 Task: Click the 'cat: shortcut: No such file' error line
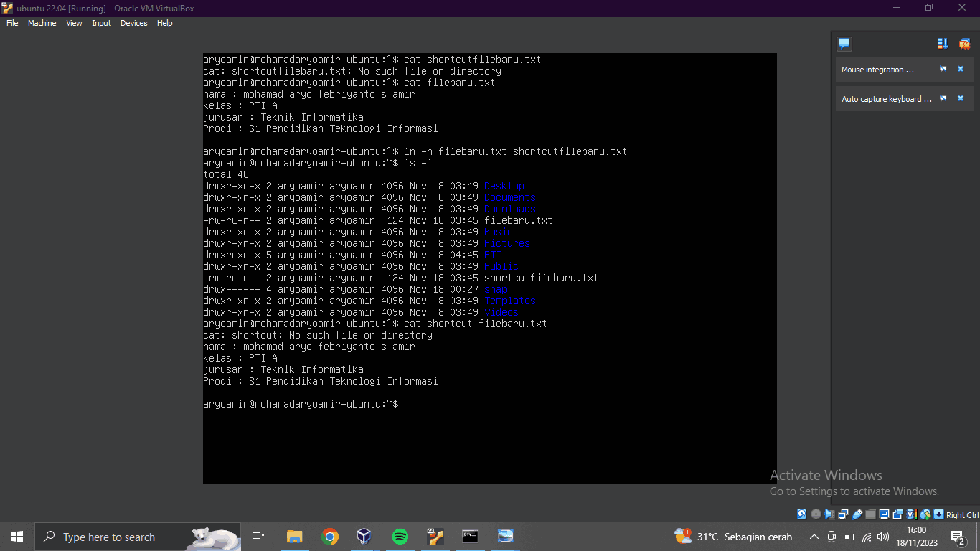318,335
